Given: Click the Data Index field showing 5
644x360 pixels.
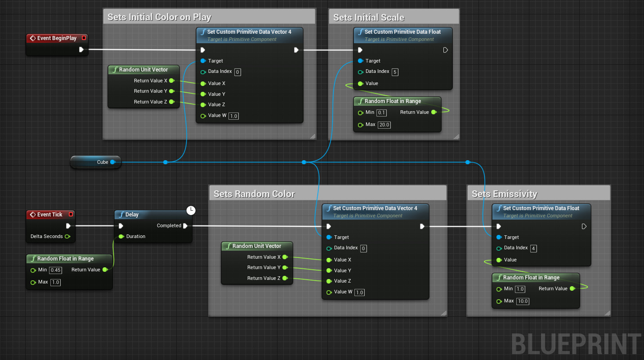Looking at the screenshot, I should point(394,72).
